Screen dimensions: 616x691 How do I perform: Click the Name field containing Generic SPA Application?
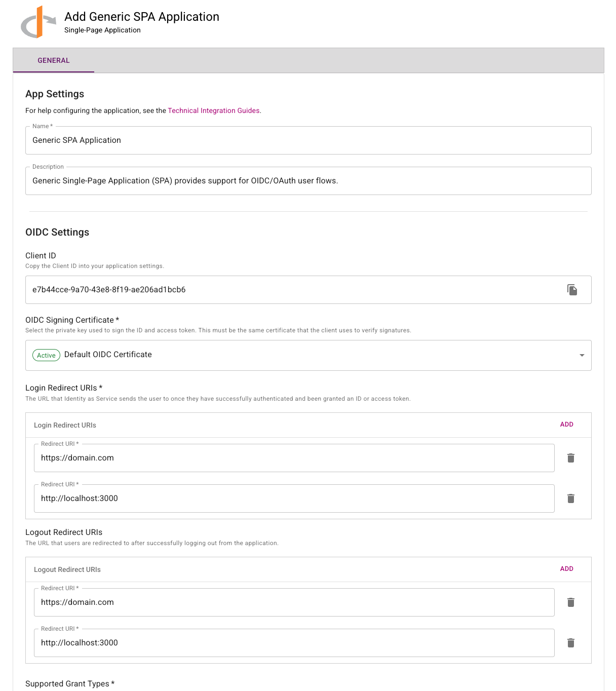click(308, 140)
